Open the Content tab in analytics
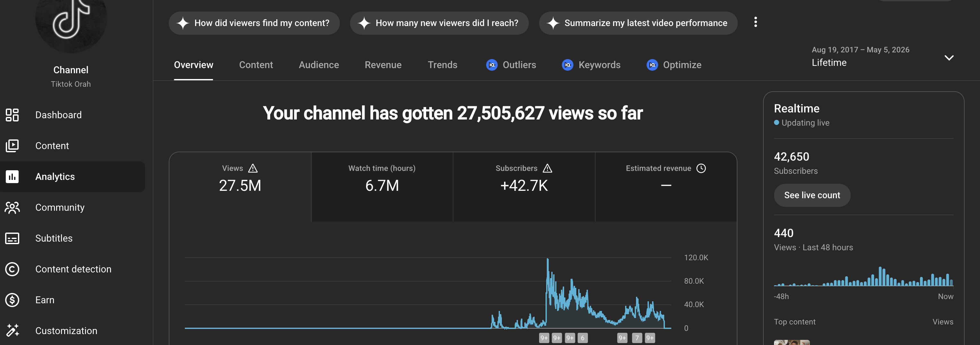Screen dimensions: 980x345 tap(256, 65)
